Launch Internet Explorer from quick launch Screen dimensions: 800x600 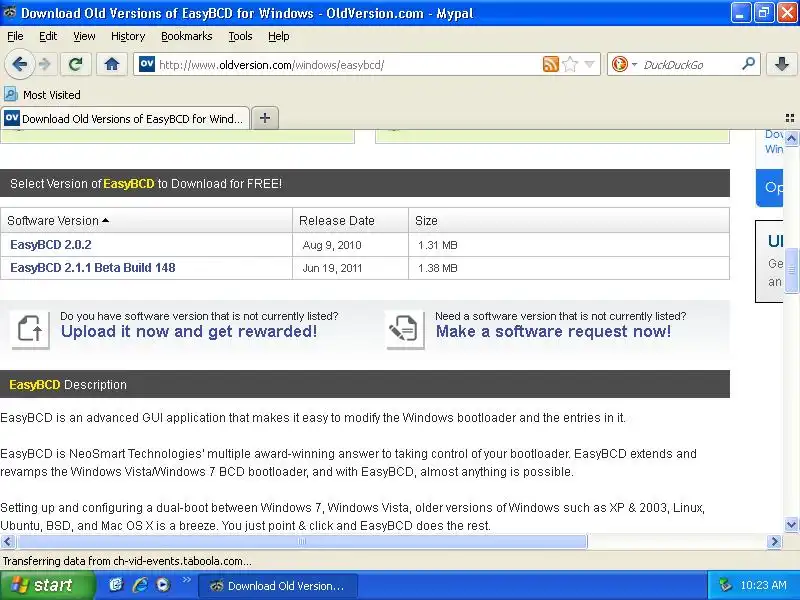tap(140, 585)
